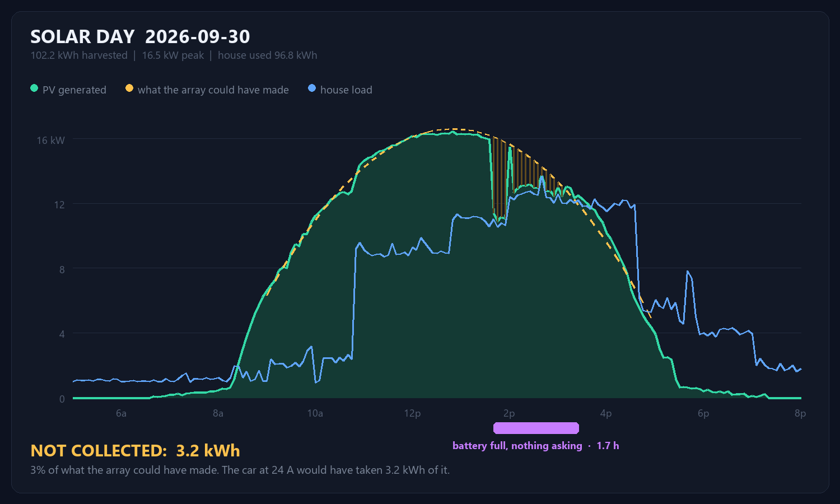This screenshot has height=504, width=840.
Task: Click the green PV generated legend dot
Action: coord(34,88)
